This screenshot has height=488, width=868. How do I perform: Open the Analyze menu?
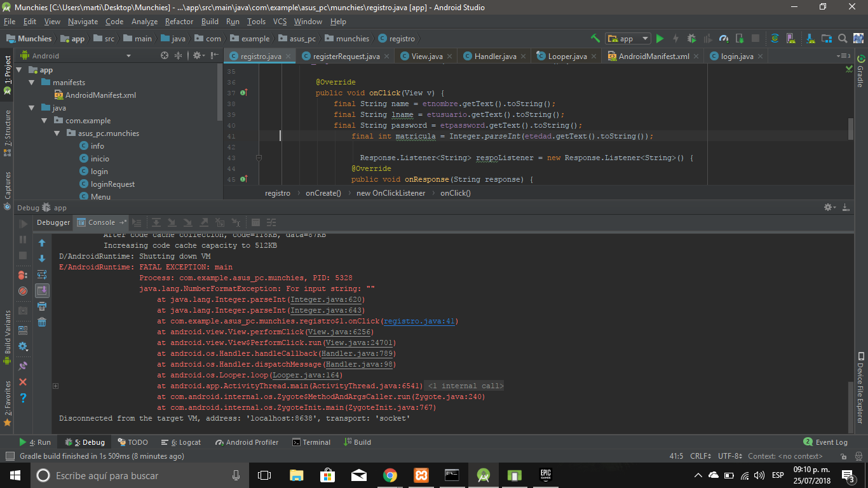pos(144,21)
